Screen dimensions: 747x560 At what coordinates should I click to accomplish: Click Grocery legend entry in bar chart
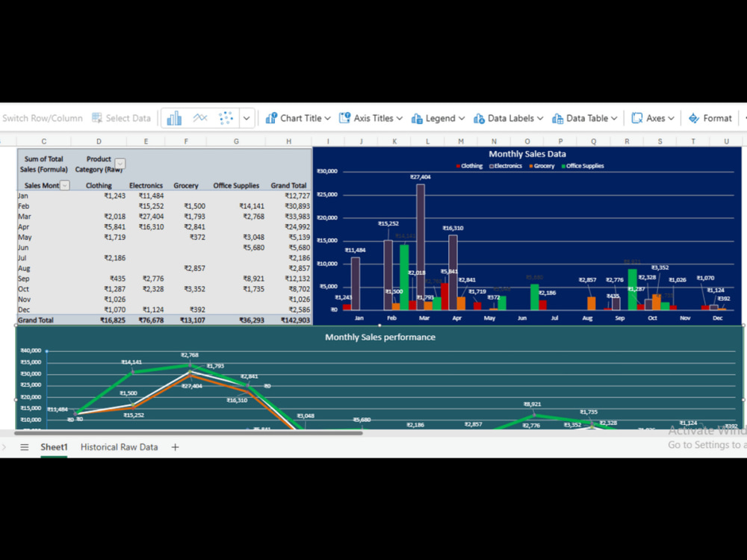point(542,166)
